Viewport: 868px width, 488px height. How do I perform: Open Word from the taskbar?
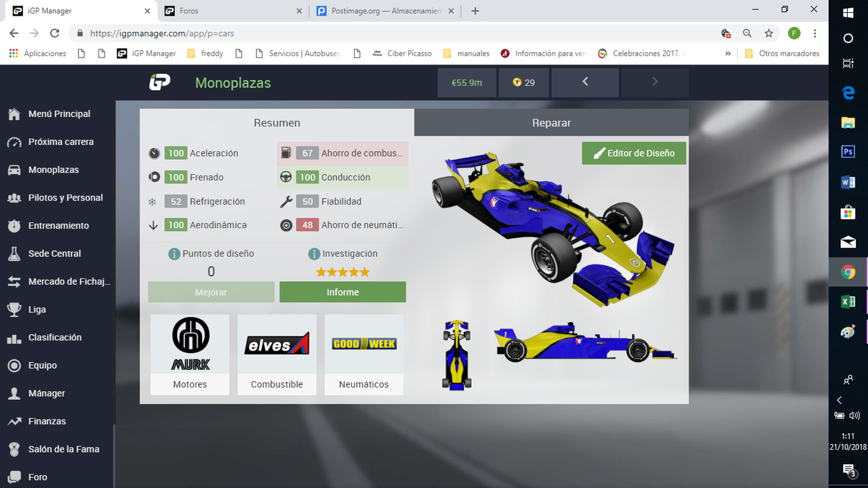(848, 182)
